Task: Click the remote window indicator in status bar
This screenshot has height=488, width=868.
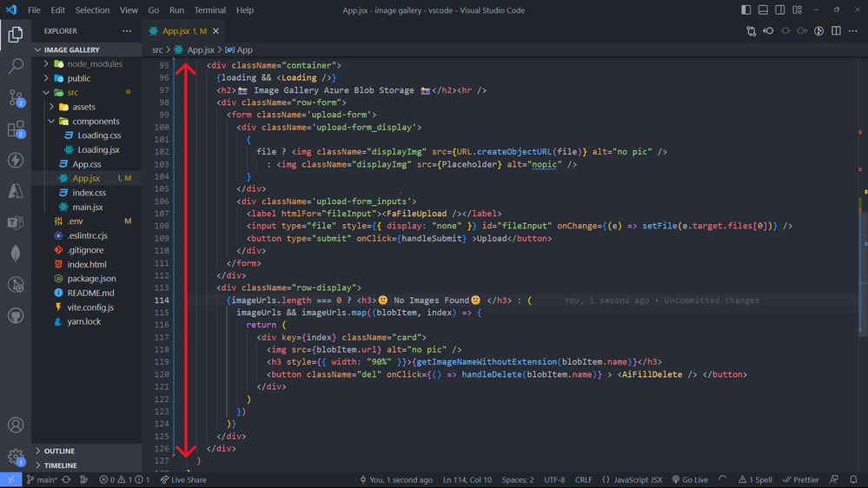Action: pyautogui.click(x=10, y=479)
